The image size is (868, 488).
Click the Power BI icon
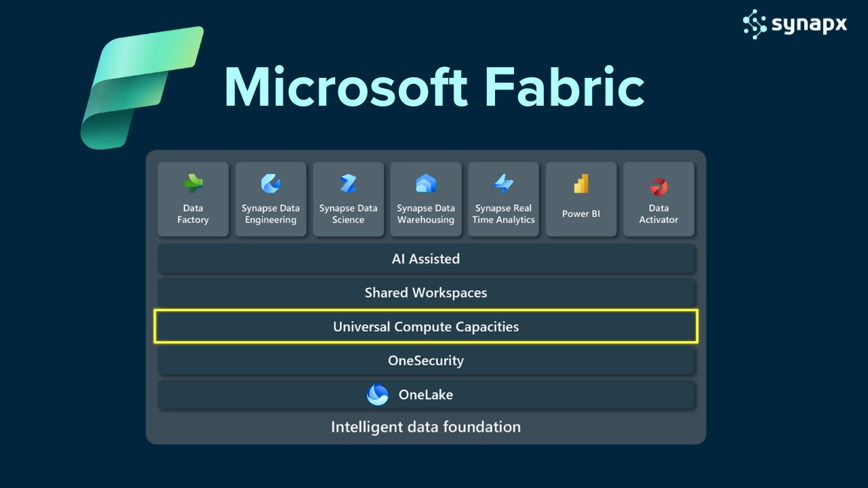(x=581, y=184)
